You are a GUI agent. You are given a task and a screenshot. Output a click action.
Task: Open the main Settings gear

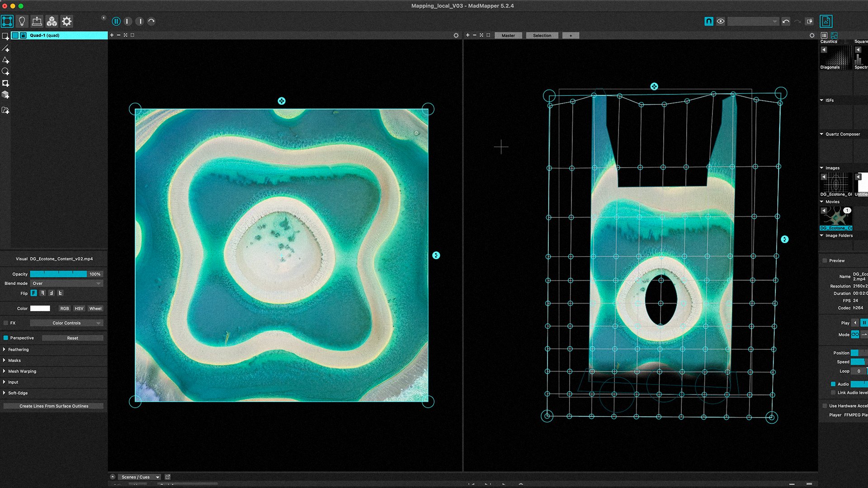(66, 21)
